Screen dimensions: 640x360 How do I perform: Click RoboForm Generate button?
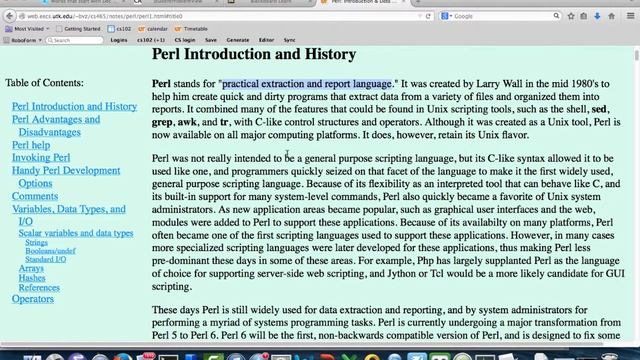(238, 40)
